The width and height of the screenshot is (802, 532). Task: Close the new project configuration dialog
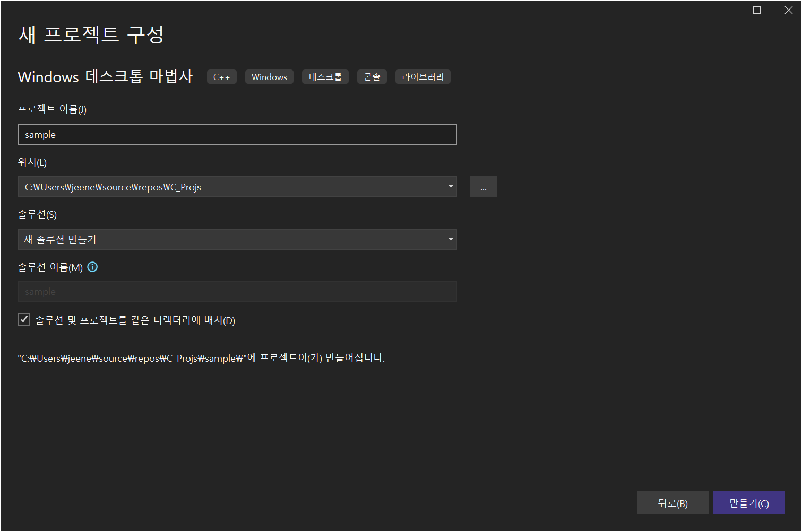788,10
